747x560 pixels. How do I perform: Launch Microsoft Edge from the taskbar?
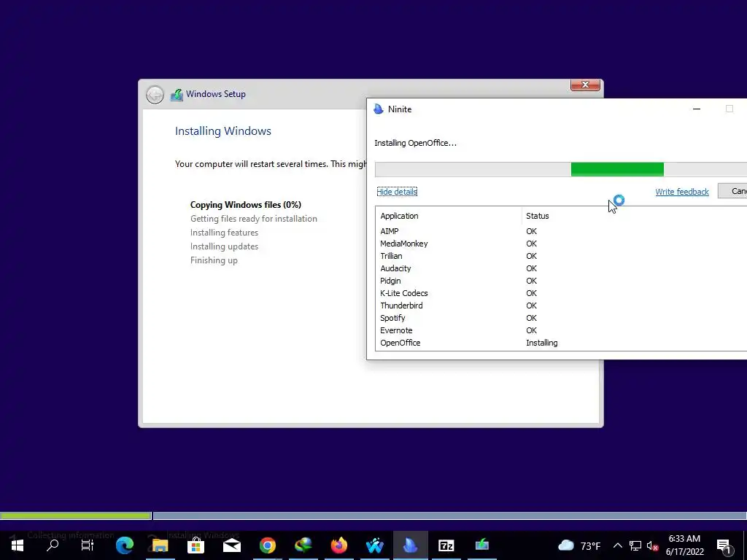coord(125,545)
